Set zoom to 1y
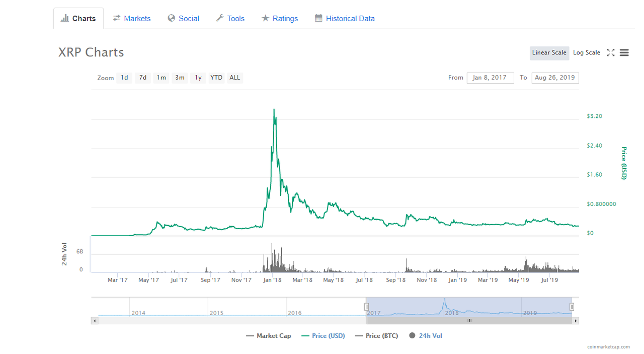 198,78
